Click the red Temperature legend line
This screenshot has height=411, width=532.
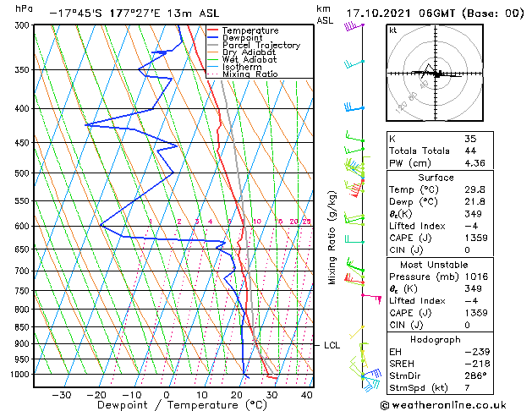[x=213, y=30]
